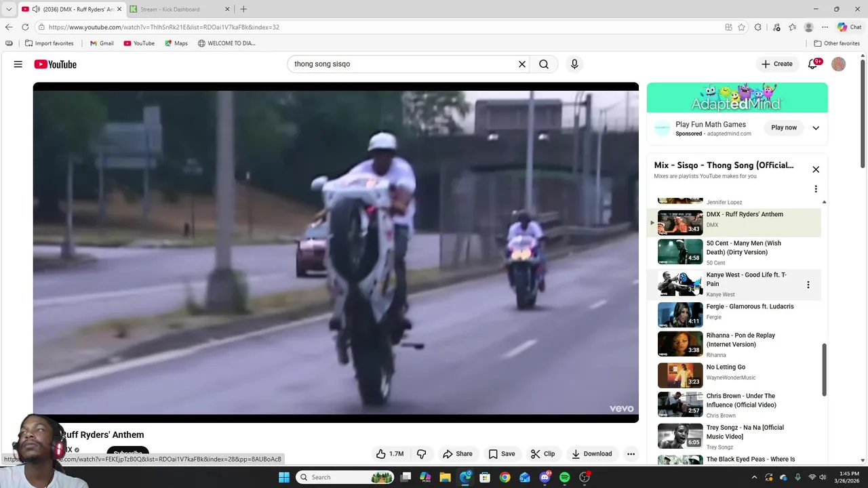Open Chrome from the taskbar
Viewport: 868px width, 488px height.
tap(505, 477)
